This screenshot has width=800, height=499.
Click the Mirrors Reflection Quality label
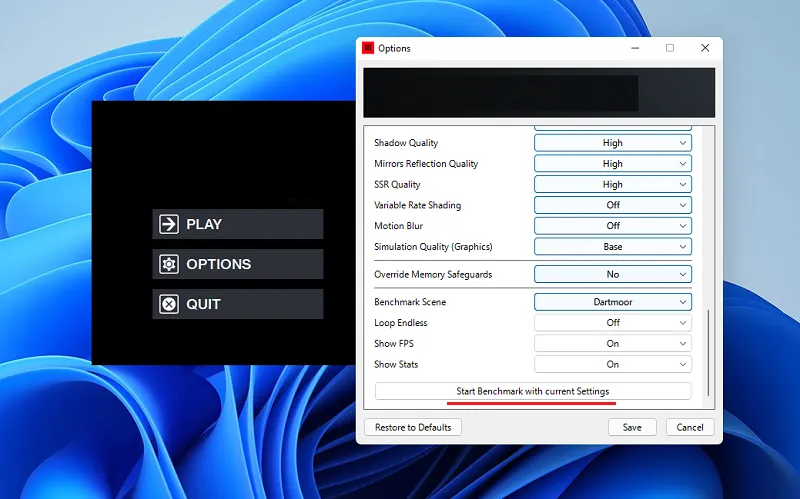point(426,164)
